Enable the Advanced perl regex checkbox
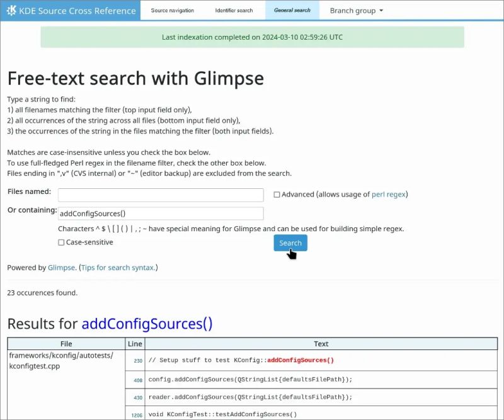The image size is (504, 420). pyautogui.click(x=275, y=195)
